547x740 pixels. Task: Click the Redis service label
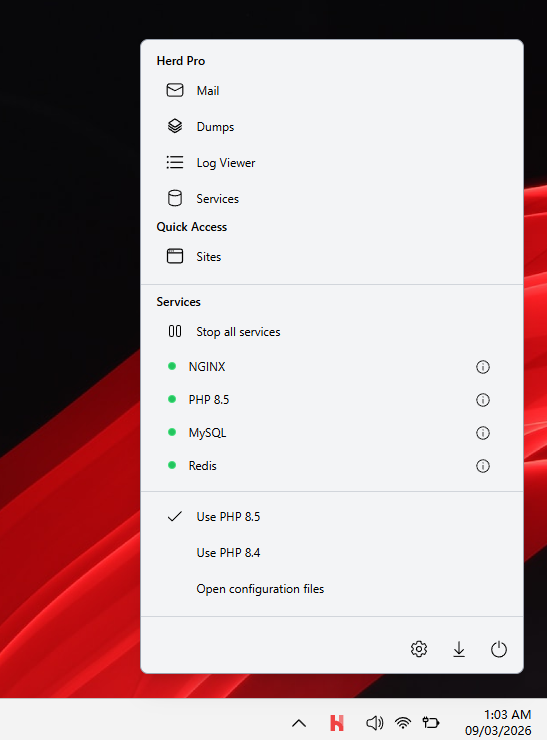pyautogui.click(x=202, y=466)
